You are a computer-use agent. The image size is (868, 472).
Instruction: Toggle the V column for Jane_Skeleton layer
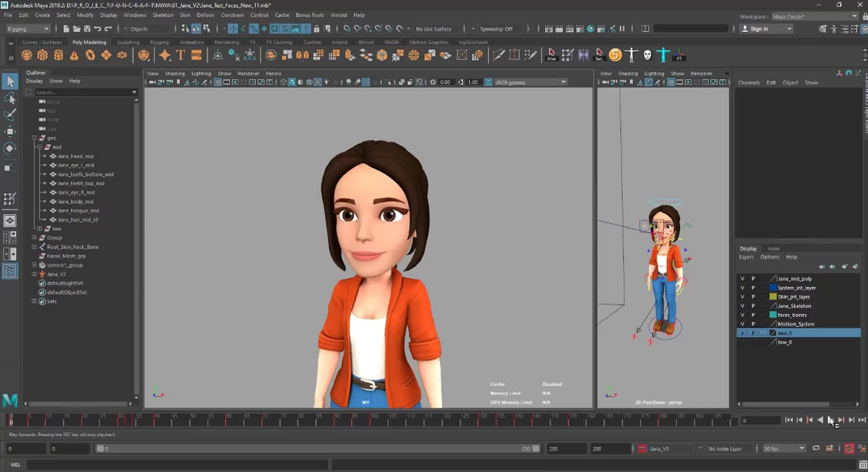pyautogui.click(x=742, y=306)
